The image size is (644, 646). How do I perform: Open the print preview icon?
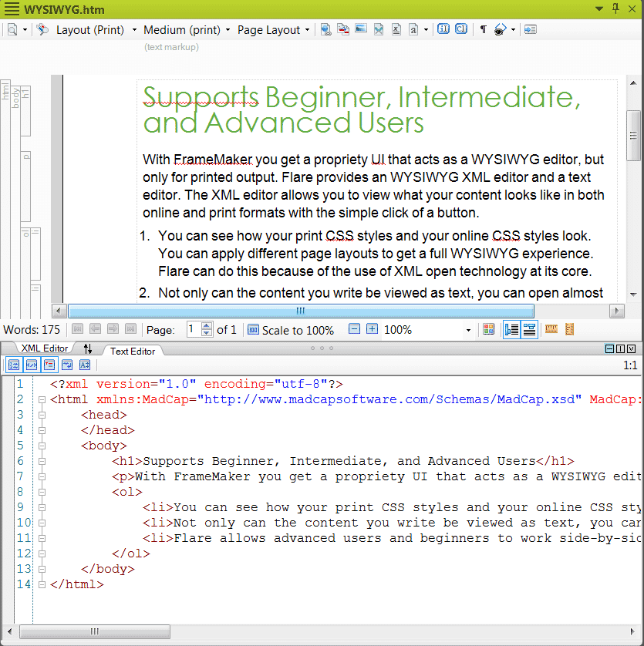click(x=12, y=29)
